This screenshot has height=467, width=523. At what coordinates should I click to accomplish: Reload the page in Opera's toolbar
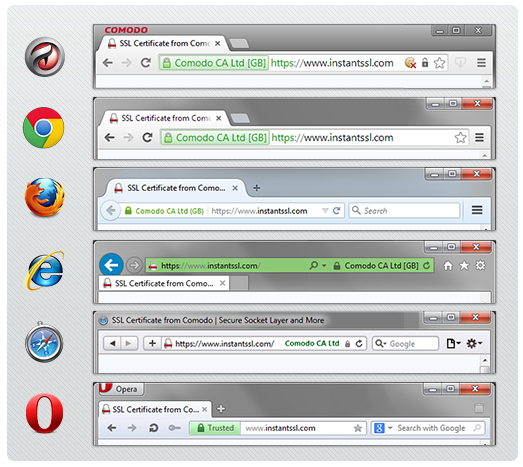click(x=153, y=428)
